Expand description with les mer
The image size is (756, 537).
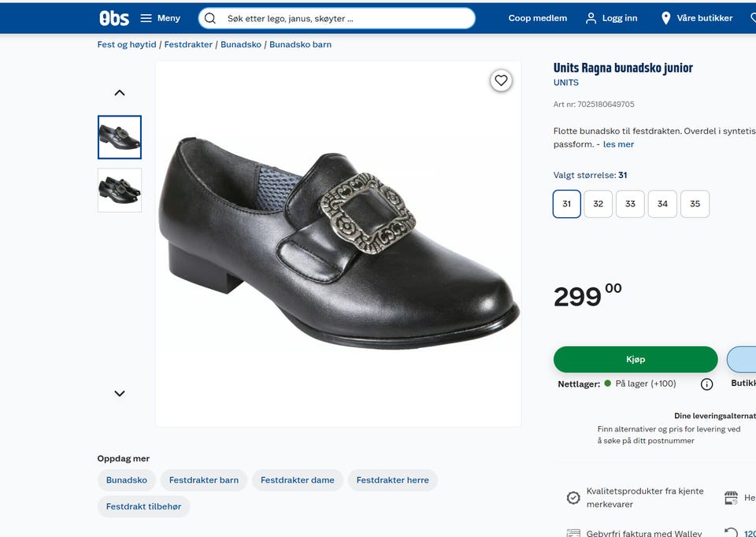618,145
